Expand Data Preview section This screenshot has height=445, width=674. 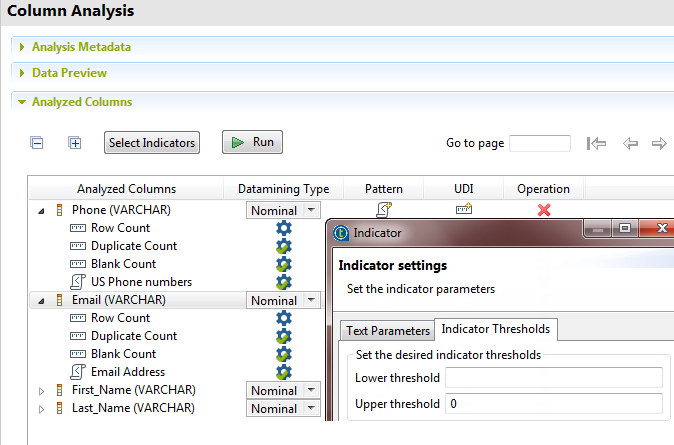pyautogui.click(x=22, y=73)
